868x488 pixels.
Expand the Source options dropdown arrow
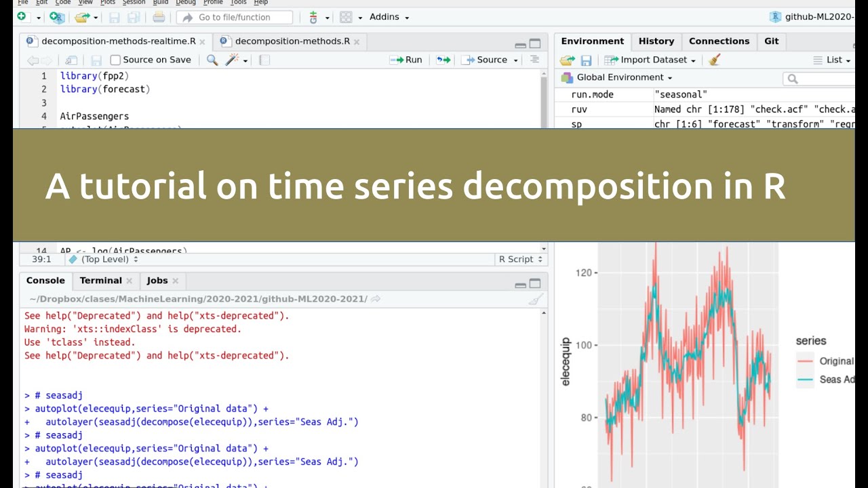[x=515, y=60]
